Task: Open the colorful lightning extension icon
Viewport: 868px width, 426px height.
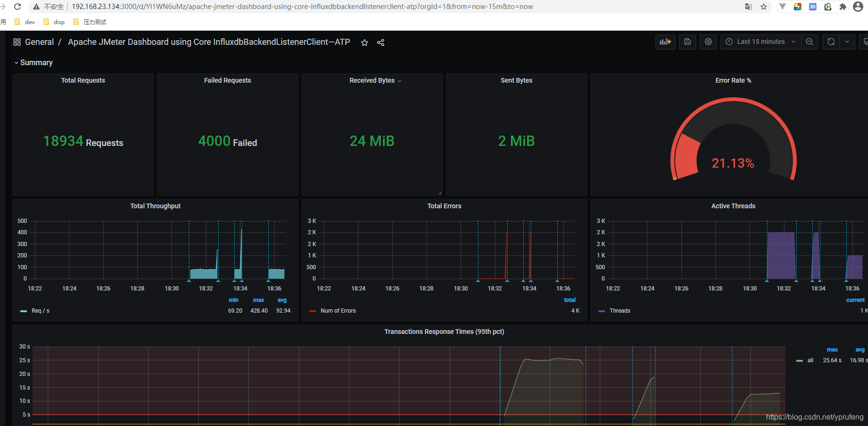Action: (x=798, y=7)
